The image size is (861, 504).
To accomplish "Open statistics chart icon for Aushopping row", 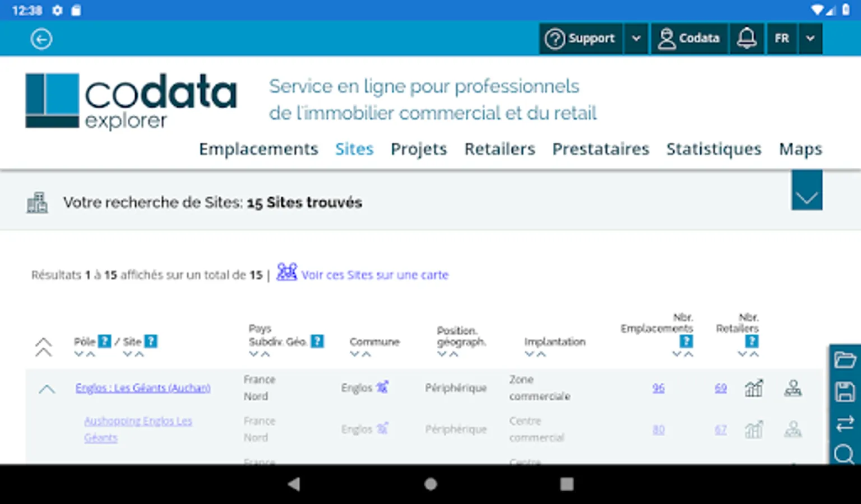I will click(x=753, y=430).
